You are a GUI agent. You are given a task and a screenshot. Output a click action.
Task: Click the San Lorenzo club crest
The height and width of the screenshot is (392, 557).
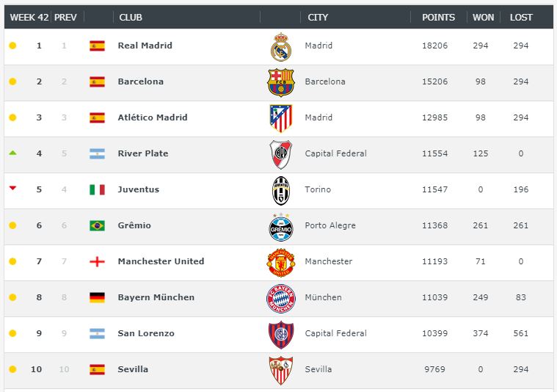(x=281, y=334)
